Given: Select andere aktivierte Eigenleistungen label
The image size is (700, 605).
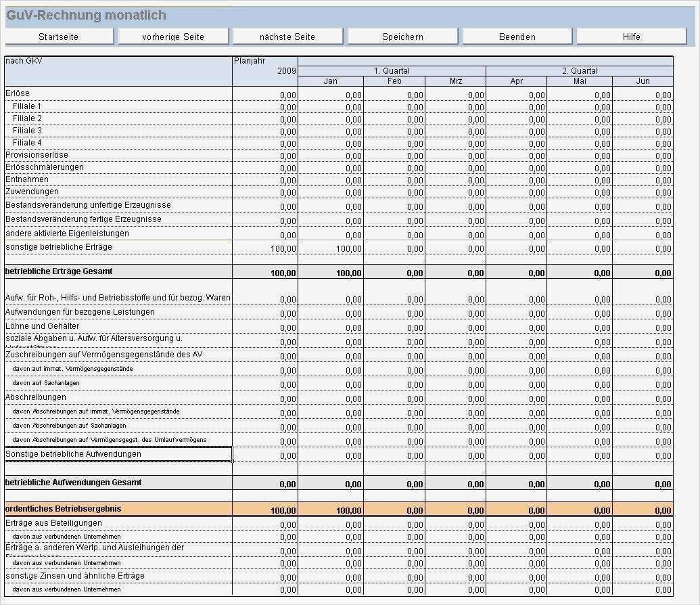Looking at the screenshot, I should [67, 233].
